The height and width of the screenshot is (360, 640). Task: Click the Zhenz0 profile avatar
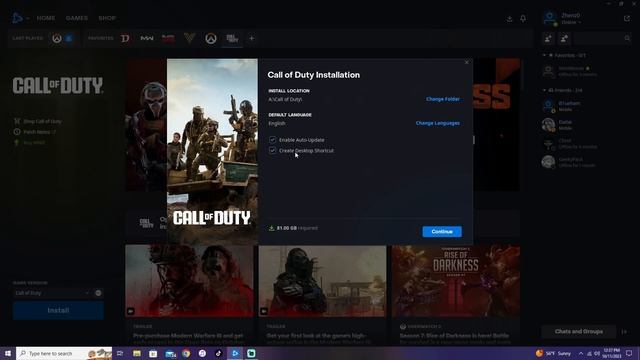click(550, 18)
